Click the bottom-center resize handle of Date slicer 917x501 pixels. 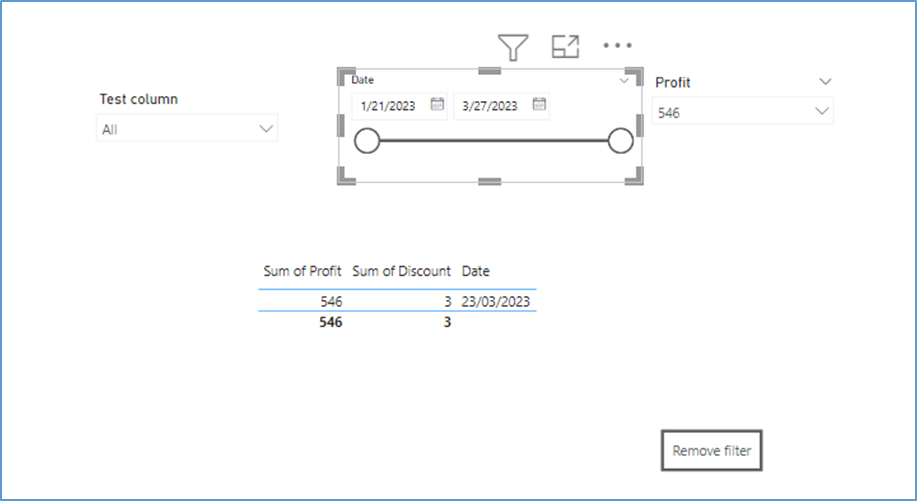click(489, 182)
